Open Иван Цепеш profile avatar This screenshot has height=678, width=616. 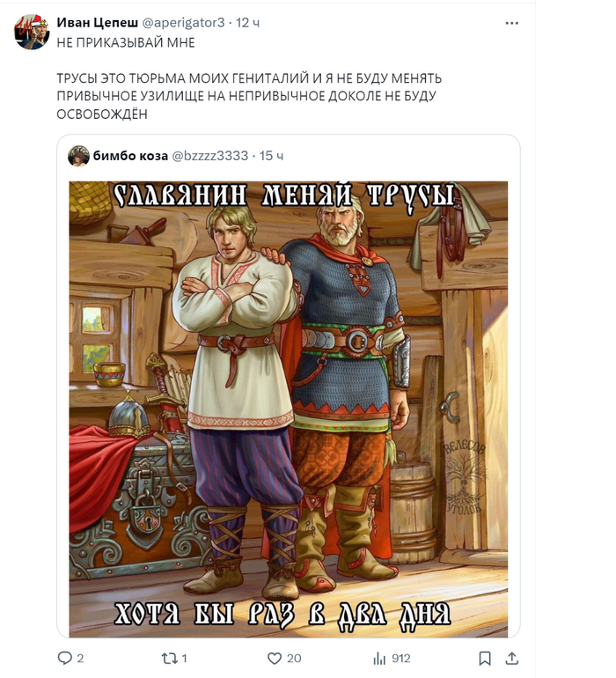32,32
